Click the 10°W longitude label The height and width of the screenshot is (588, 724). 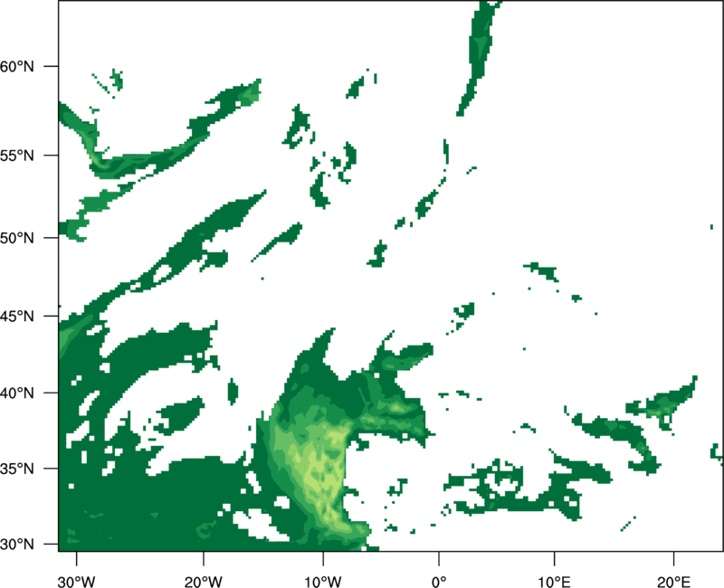pos(323,582)
